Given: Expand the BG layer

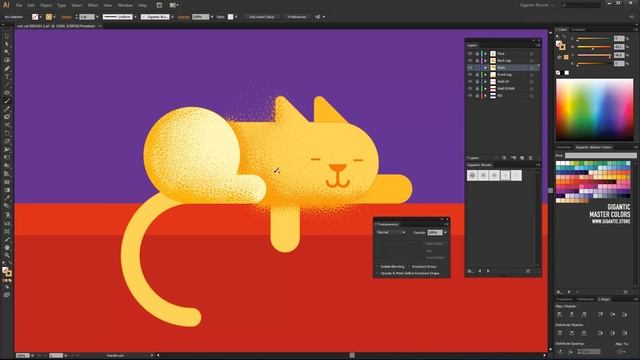Looking at the screenshot, I should tap(485, 95).
